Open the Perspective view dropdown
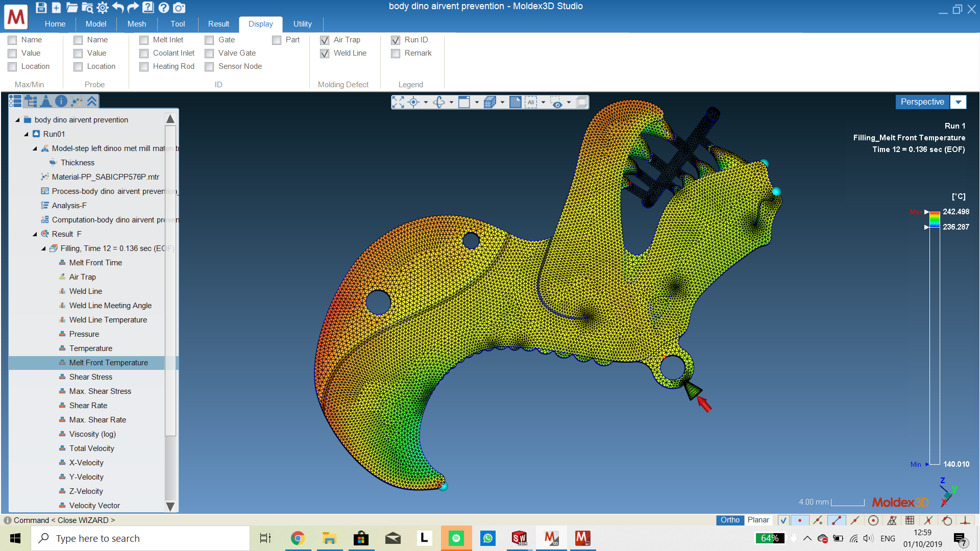This screenshot has width=980, height=551. coord(958,102)
